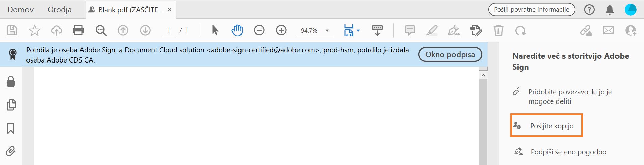Image resolution: width=644 pixels, height=165 pixels.
Task: Open the find text magnifier tool
Action: coord(101,31)
